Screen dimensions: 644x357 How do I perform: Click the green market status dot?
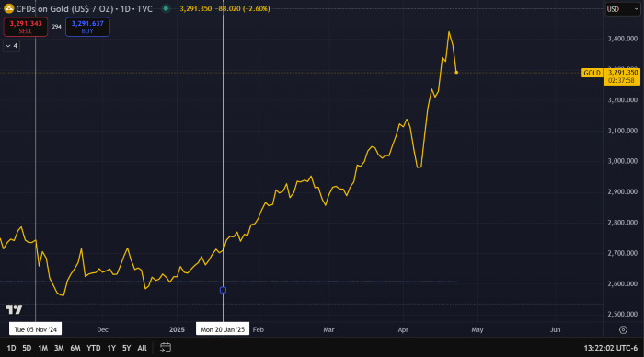click(x=166, y=8)
